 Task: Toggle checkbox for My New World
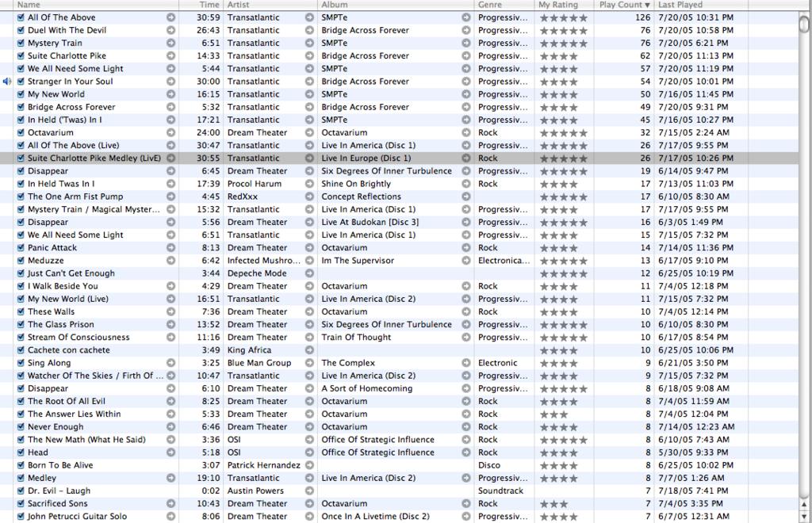(x=21, y=94)
